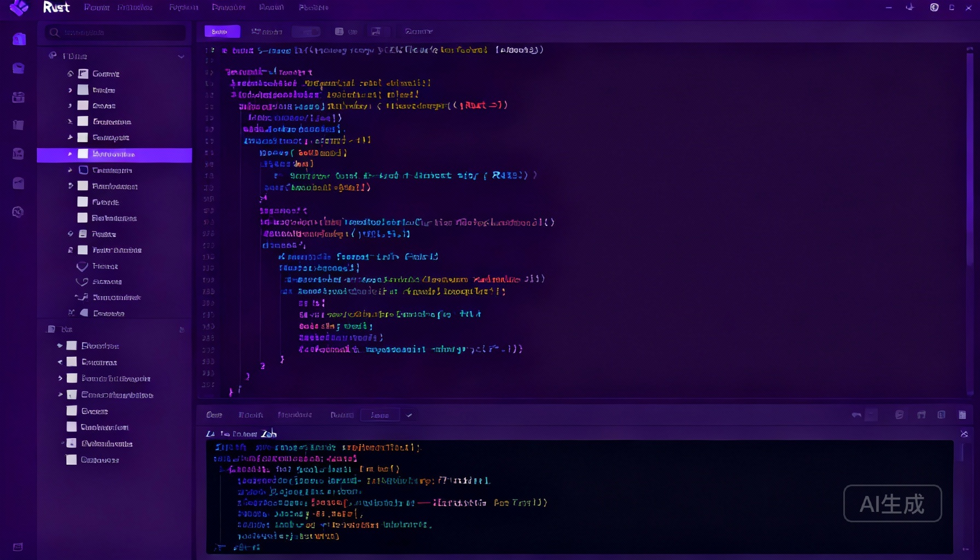Flip the toggle switch in the editor toolbar
The width and height of the screenshot is (980, 560).
click(305, 31)
